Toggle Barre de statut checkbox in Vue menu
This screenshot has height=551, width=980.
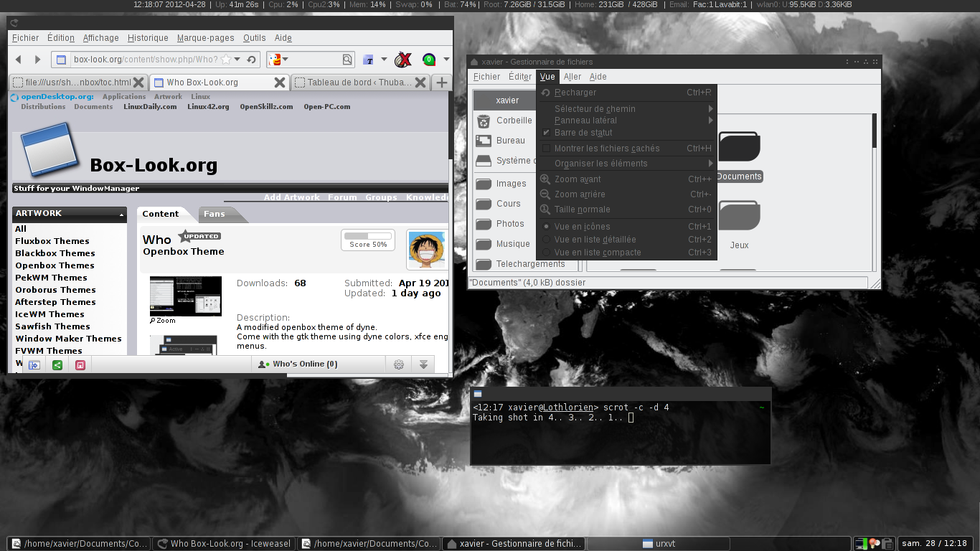546,133
